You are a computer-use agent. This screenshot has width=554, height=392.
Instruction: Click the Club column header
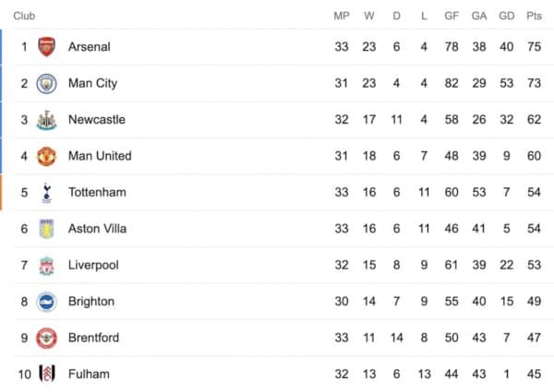pyautogui.click(x=24, y=16)
